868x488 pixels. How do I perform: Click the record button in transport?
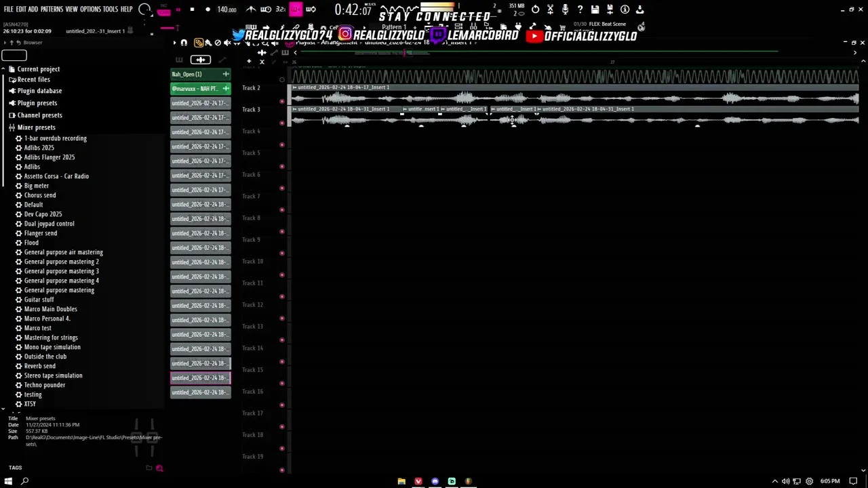[x=208, y=9]
